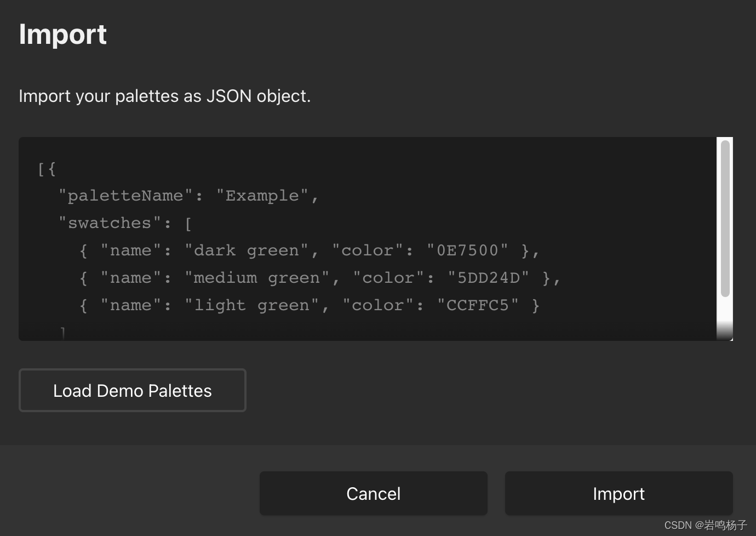Load the demo palettes

(x=132, y=390)
